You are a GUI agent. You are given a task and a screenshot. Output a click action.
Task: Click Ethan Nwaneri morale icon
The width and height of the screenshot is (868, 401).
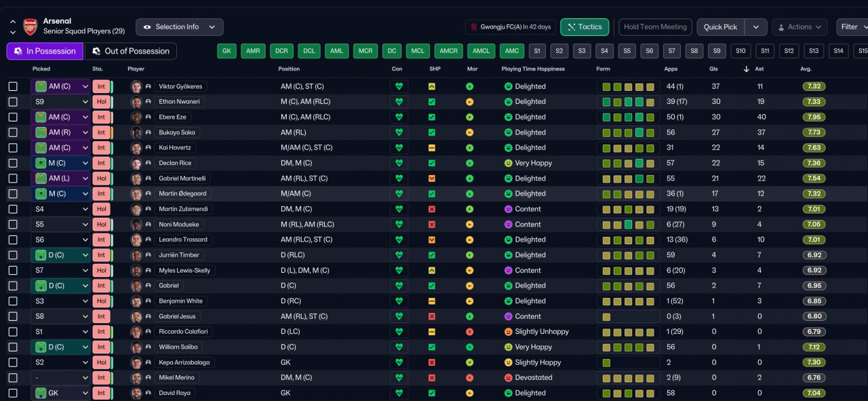click(469, 102)
